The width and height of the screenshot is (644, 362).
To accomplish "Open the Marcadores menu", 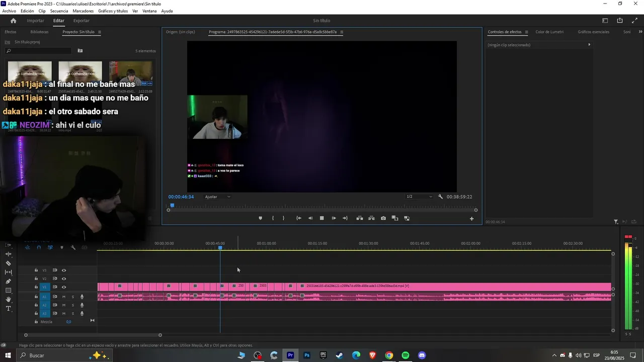I will [x=83, y=11].
